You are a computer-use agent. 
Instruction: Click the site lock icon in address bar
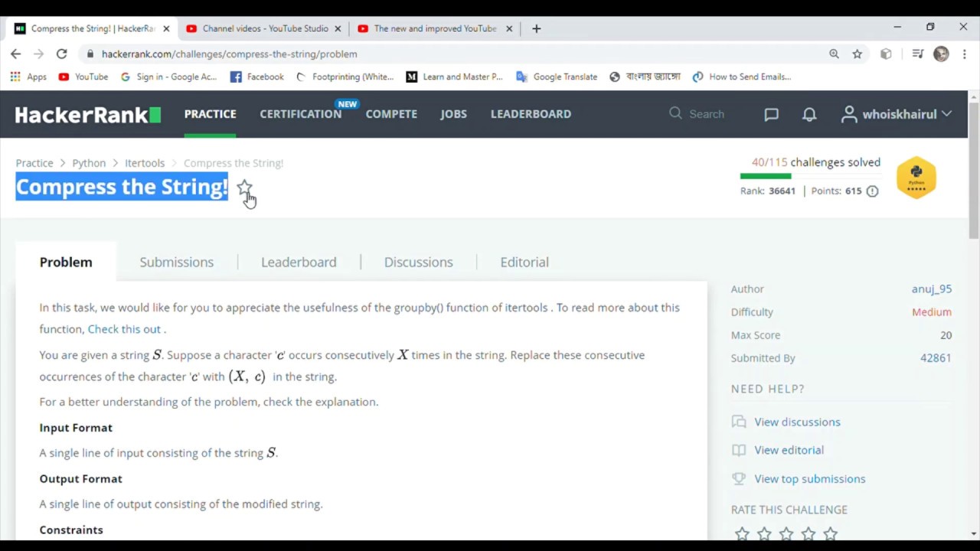click(x=90, y=54)
